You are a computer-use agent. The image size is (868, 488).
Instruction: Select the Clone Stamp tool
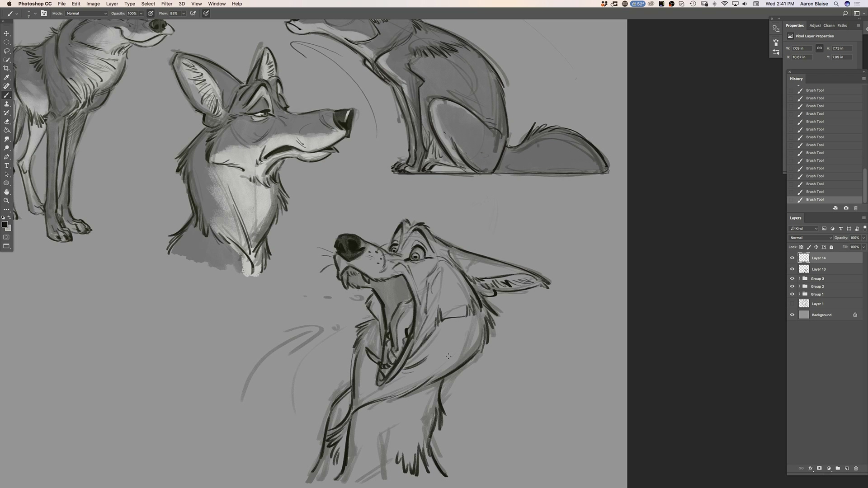[6, 104]
